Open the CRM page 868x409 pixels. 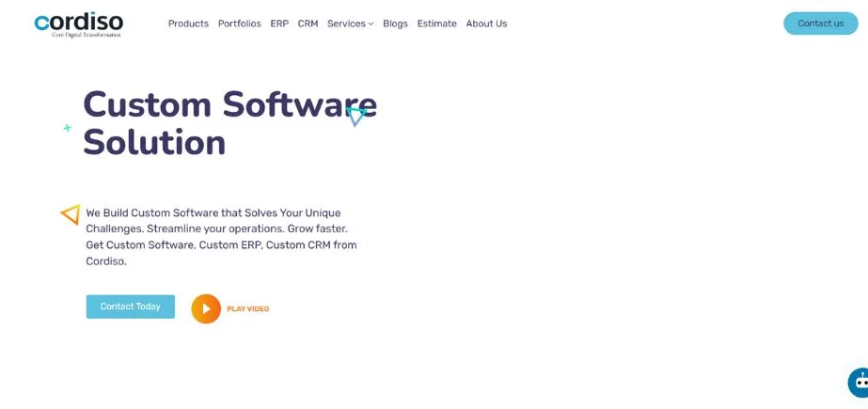click(308, 24)
